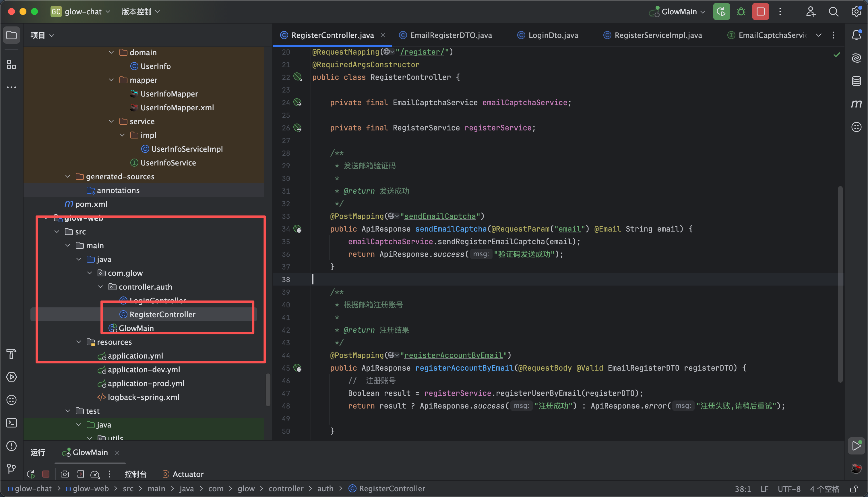Click the Search Everywhere magnifier icon
This screenshot has height=497, width=868.
[x=833, y=11]
